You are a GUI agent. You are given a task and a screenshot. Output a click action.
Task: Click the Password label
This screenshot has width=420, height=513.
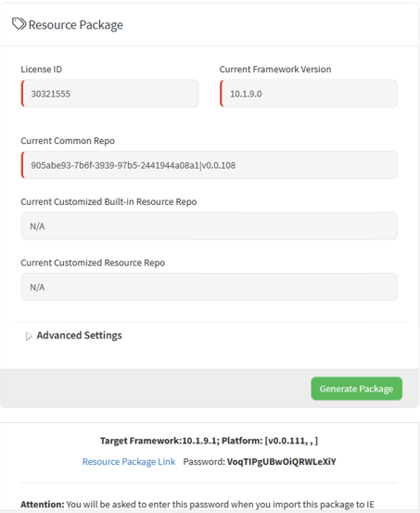tap(204, 462)
